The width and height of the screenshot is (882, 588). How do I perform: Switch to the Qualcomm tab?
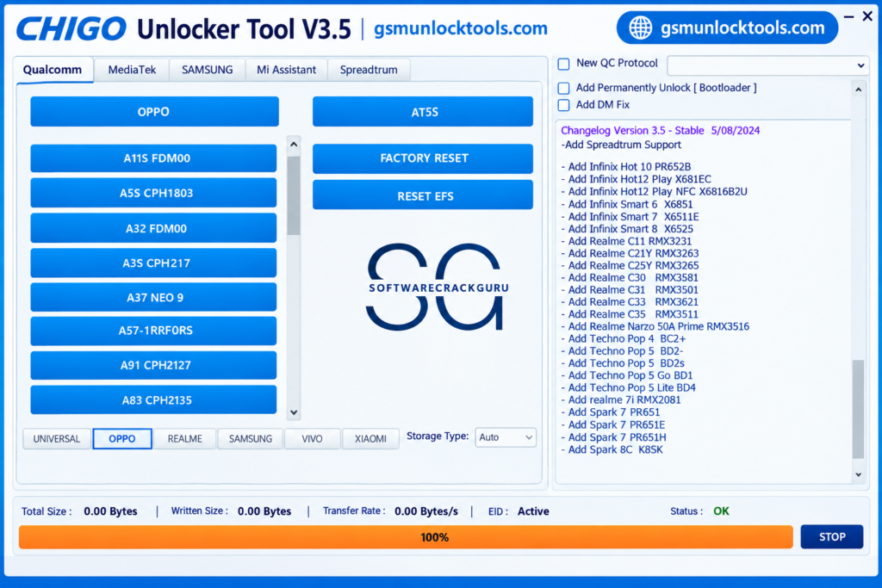coord(53,70)
